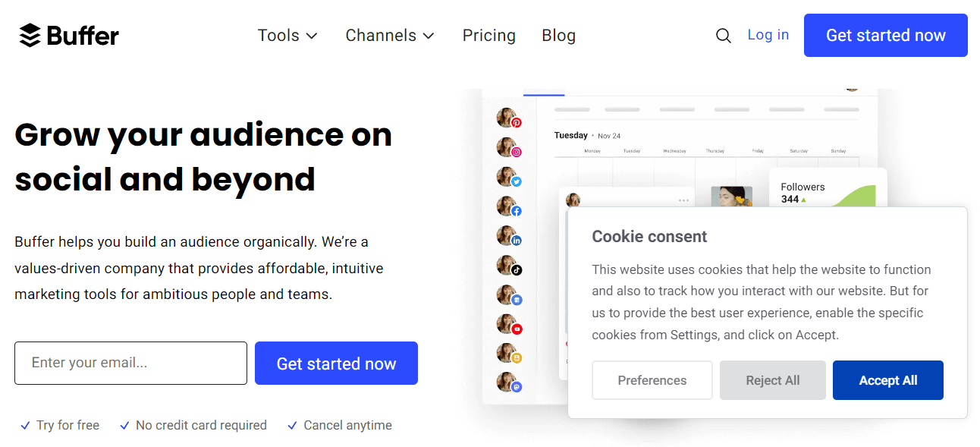Screen dimensions: 980x447
Task: Select the Instagram profile avatar
Action: (507, 148)
